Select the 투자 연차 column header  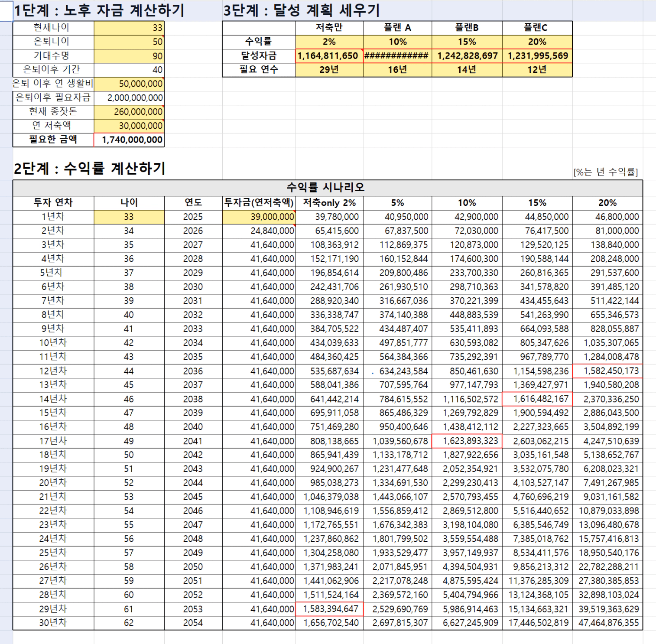[53, 203]
